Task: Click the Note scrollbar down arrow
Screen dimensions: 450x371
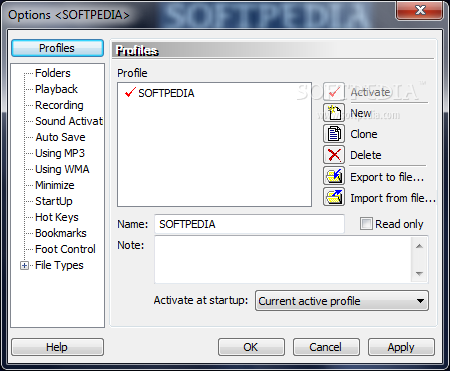Action: click(x=419, y=274)
